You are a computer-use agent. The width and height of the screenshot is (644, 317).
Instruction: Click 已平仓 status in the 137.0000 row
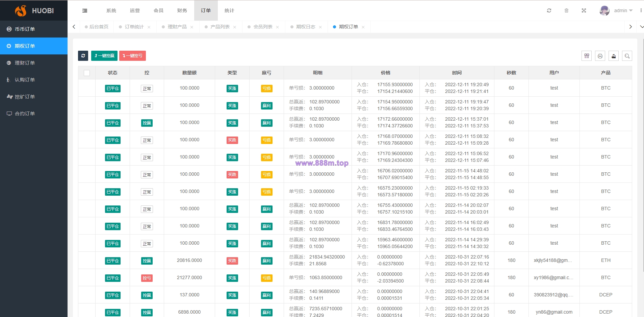(x=113, y=295)
